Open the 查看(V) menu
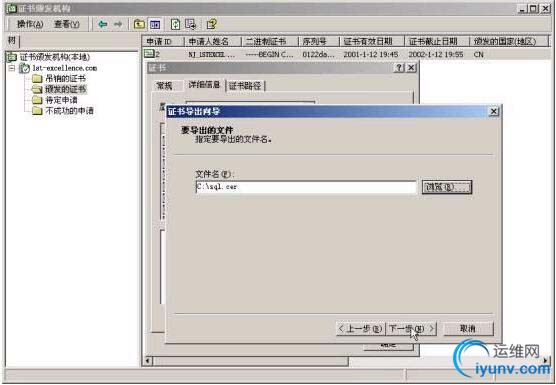This screenshot has height=385, width=556. (67, 24)
